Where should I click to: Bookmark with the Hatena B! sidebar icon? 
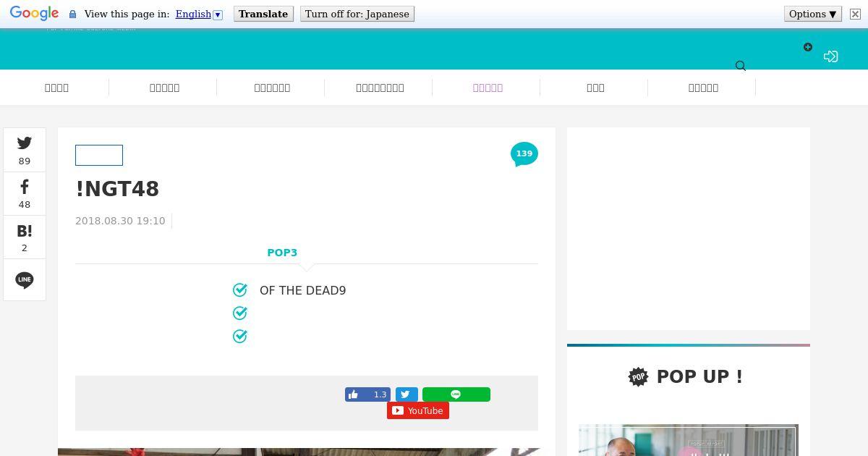25,237
